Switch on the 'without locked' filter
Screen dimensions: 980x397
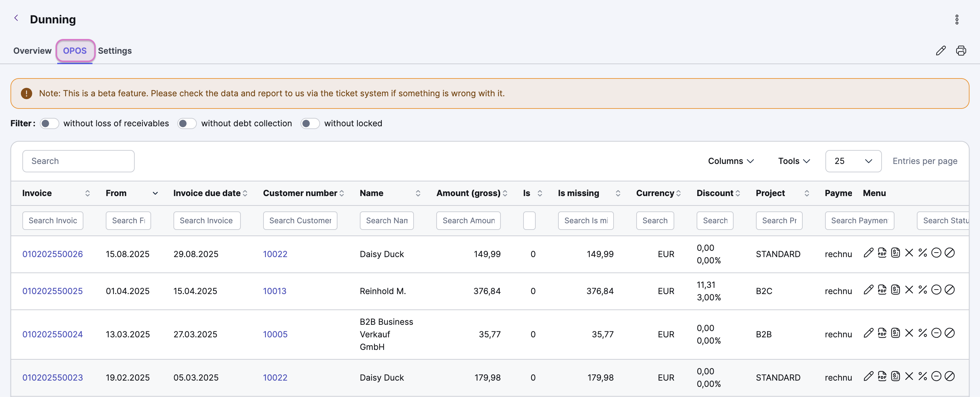point(310,123)
